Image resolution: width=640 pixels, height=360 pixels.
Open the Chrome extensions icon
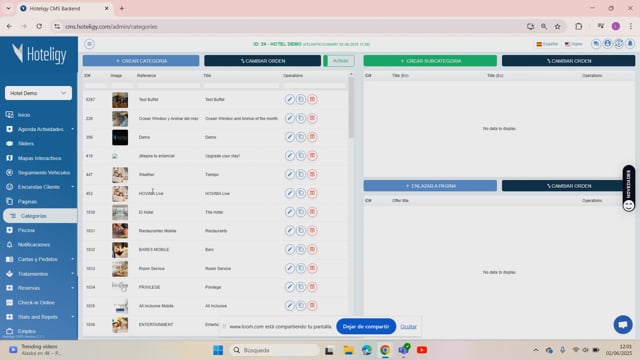point(578,27)
